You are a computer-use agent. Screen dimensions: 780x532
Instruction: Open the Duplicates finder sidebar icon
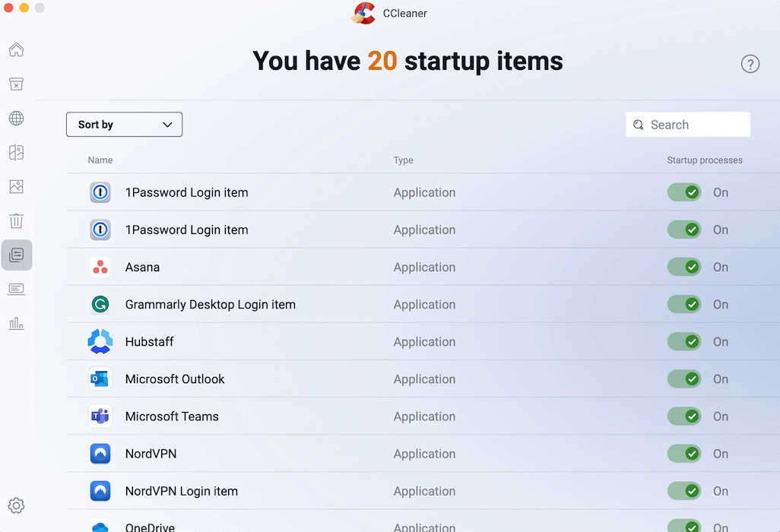[16, 152]
